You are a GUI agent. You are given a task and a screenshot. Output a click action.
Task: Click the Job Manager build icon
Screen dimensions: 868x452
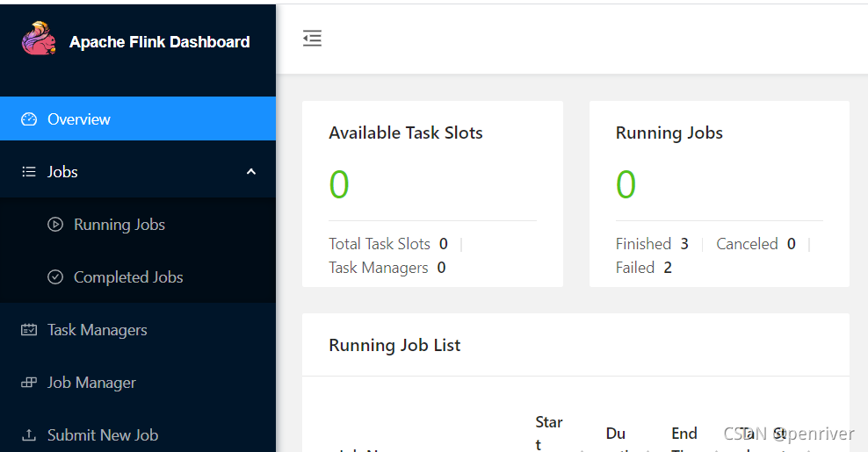29,383
